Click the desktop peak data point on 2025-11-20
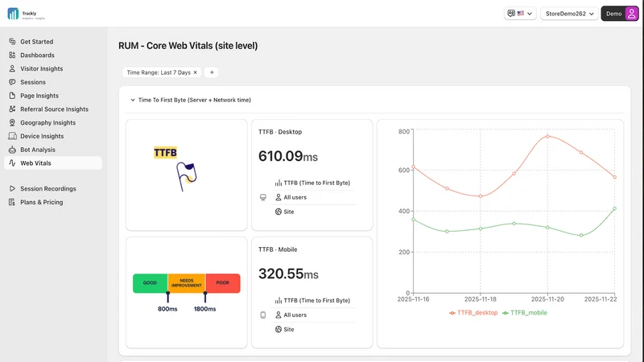The width and height of the screenshot is (644, 362). (547, 136)
